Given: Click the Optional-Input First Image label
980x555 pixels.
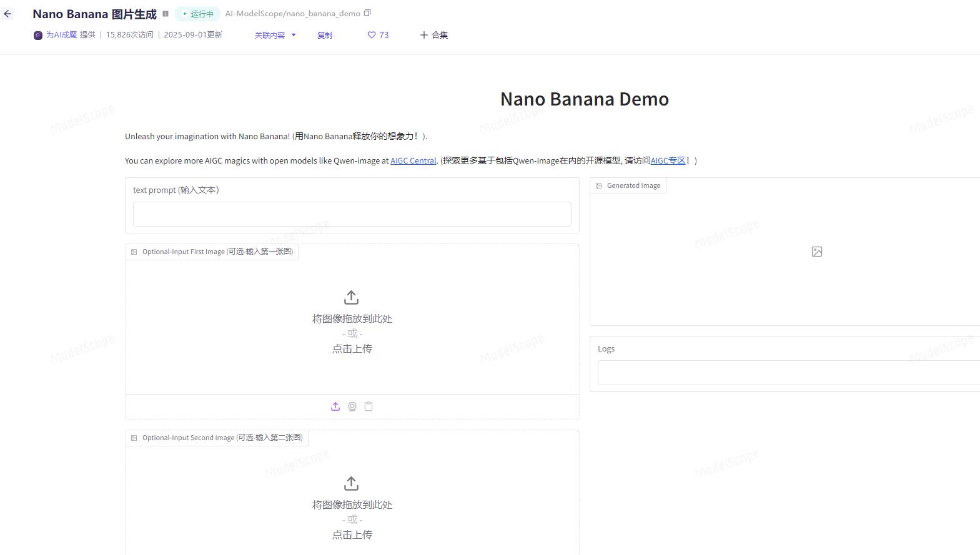Looking at the screenshot, I should [217, 252].
